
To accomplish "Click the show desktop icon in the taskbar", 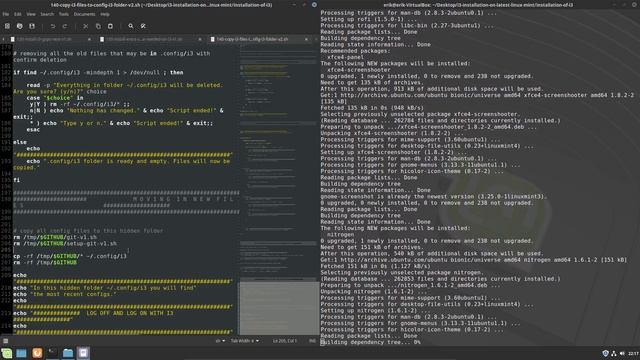I will pyautogui.click(x=21, y=353).
